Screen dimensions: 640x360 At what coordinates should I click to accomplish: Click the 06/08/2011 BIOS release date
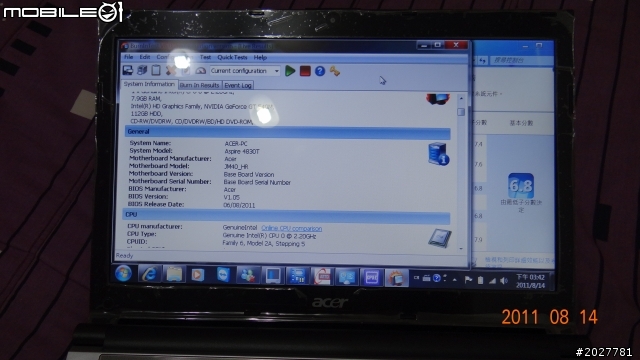(x=239, y=205)
